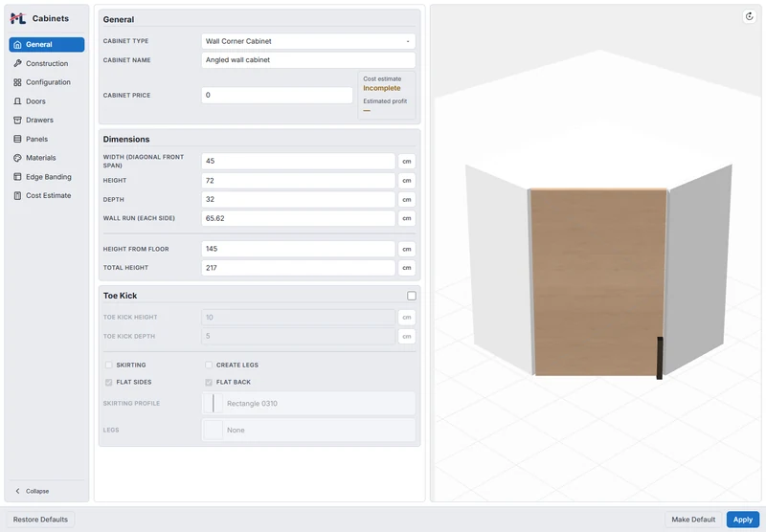Click the Incomplete cost estimate status
This screenshot has width=766, height=532.
(381, 88)
